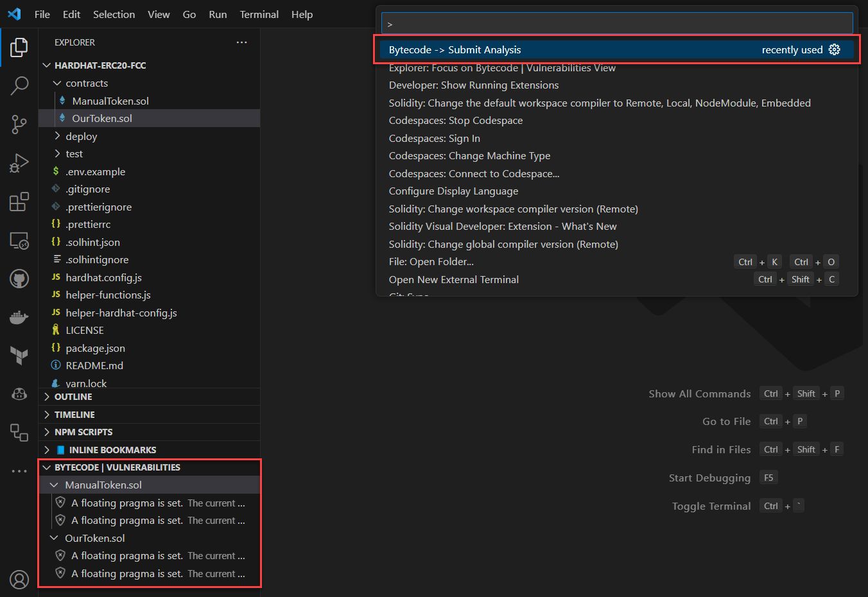Viewport: 868px width, 597px height.
Task: Click shield icon of first ManualToken.sol vulnerability
Action: click(60, 503)
